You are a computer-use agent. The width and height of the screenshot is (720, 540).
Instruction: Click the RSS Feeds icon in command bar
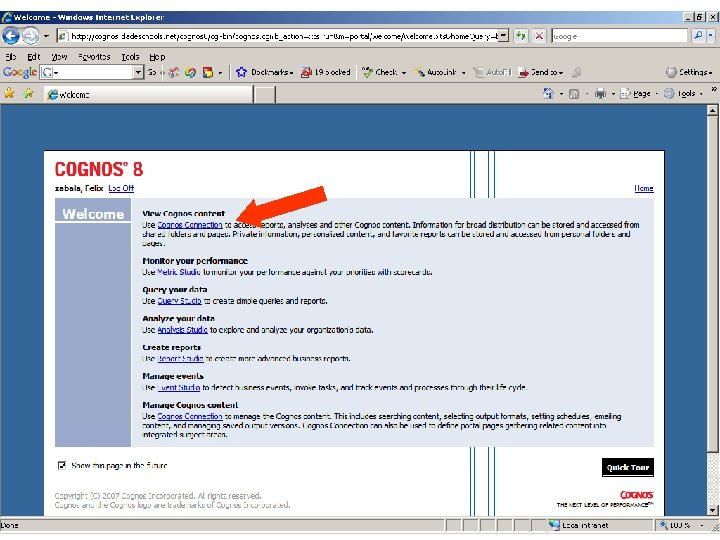[x=574, y=94]
